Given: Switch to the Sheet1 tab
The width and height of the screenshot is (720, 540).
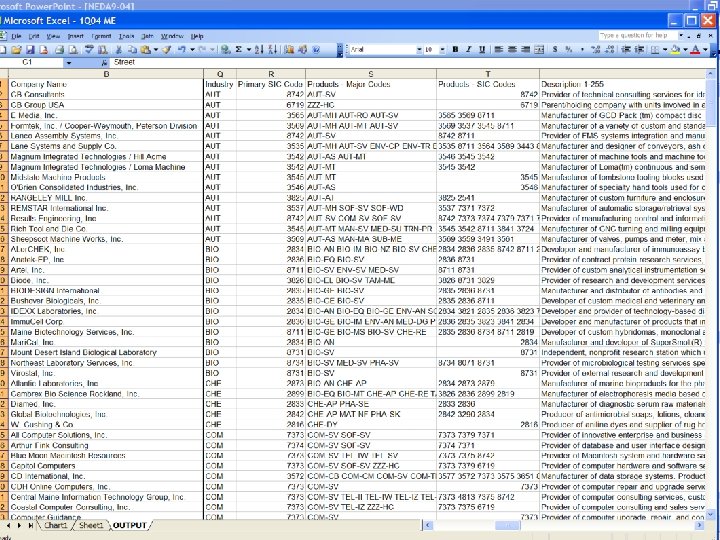Looking at the screenshot, I should 91,525.
